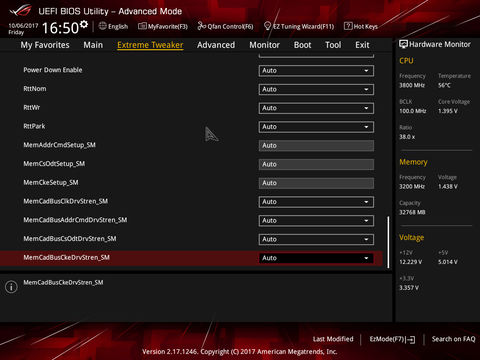Click the 3.357 V reading
The height and width of the screenshot is (360, 480).
(x=409, y=288)
